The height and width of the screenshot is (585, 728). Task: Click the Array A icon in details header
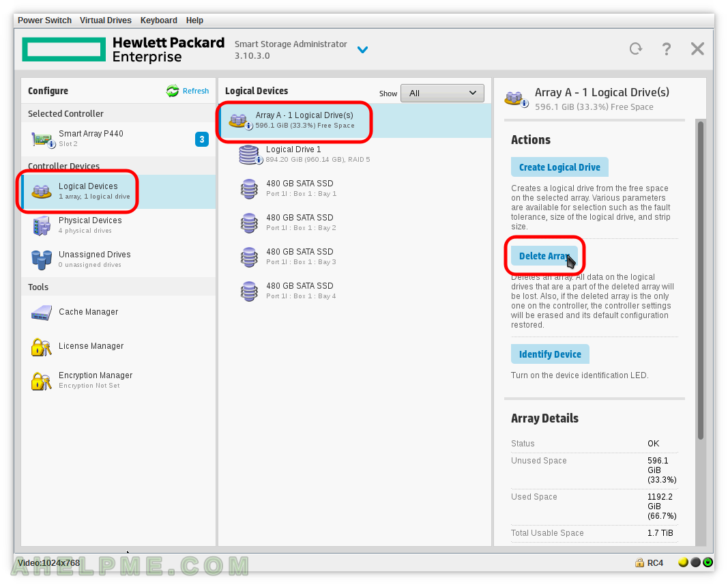point(516,98)
